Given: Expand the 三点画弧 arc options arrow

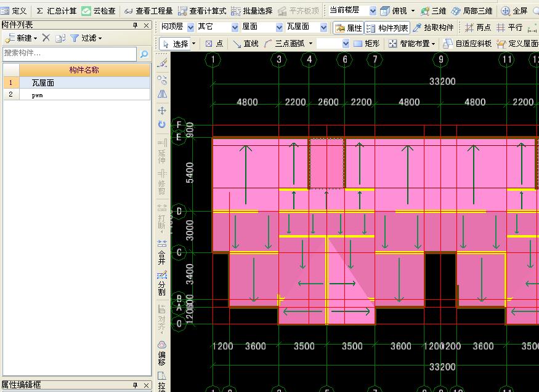Looking at the screenshot, I should 310,44.
